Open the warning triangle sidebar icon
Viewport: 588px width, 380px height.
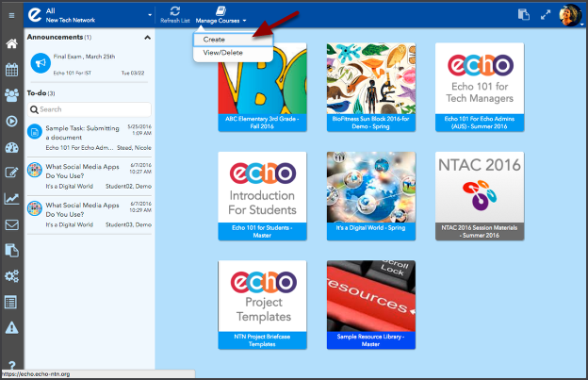(11, 328)
